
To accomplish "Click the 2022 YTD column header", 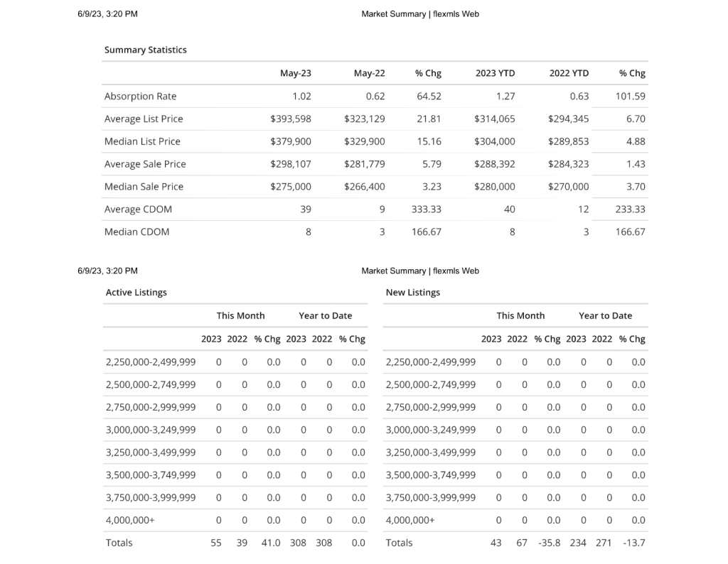I will [x=569, y=73].
